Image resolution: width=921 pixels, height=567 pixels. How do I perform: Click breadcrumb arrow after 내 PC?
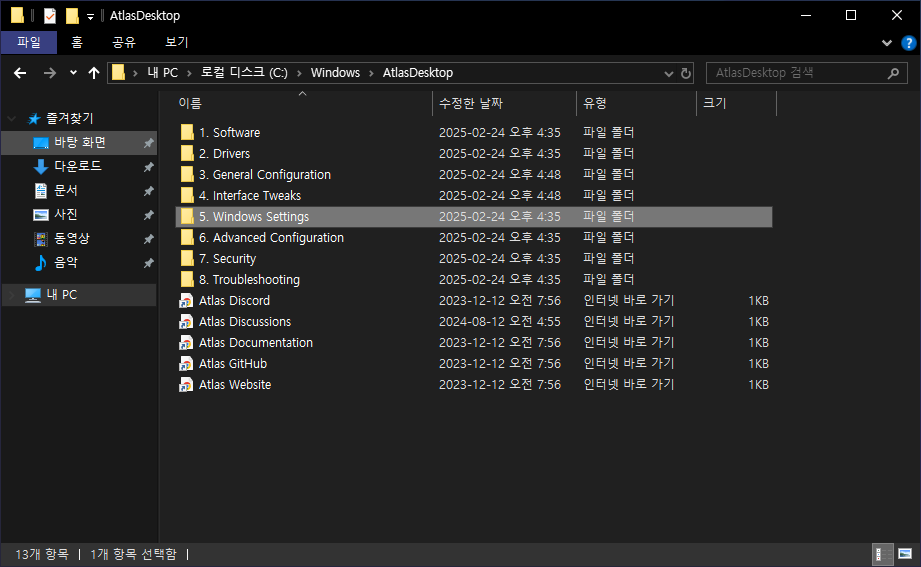(x=189, y=73)
